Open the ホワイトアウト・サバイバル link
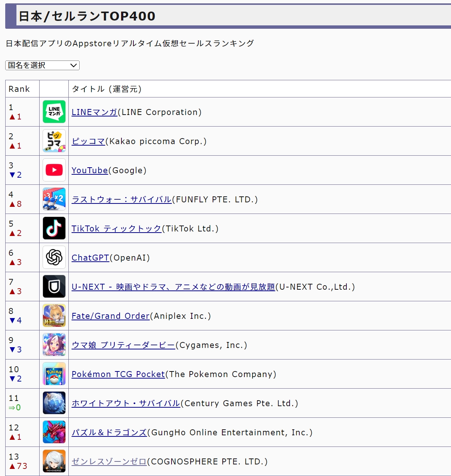This screenshot has width=451, height=476. pos(126,403)
